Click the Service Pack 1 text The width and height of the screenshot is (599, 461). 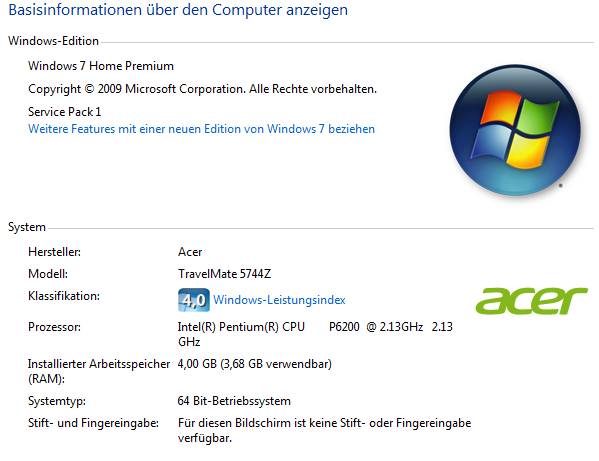point(65,112)
